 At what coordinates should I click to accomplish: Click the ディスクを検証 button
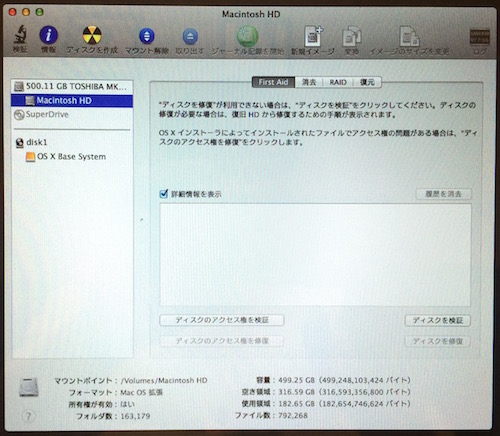click(x=437, y=320)
